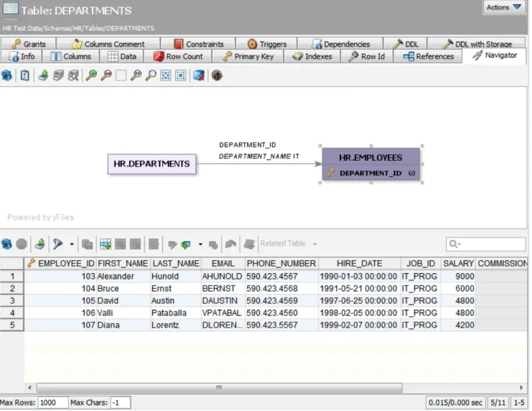532x411 pixels.
Task: Zoom in on the diagram
Action: (x=91, y=75)
